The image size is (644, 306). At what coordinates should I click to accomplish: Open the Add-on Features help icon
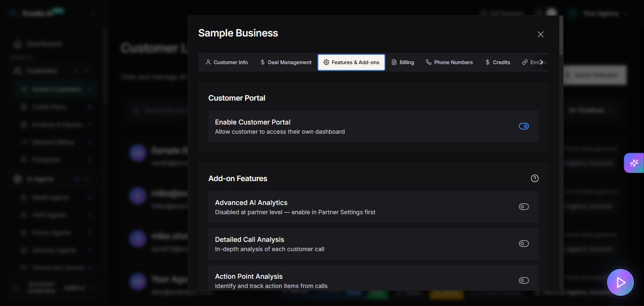click(535, 178)
